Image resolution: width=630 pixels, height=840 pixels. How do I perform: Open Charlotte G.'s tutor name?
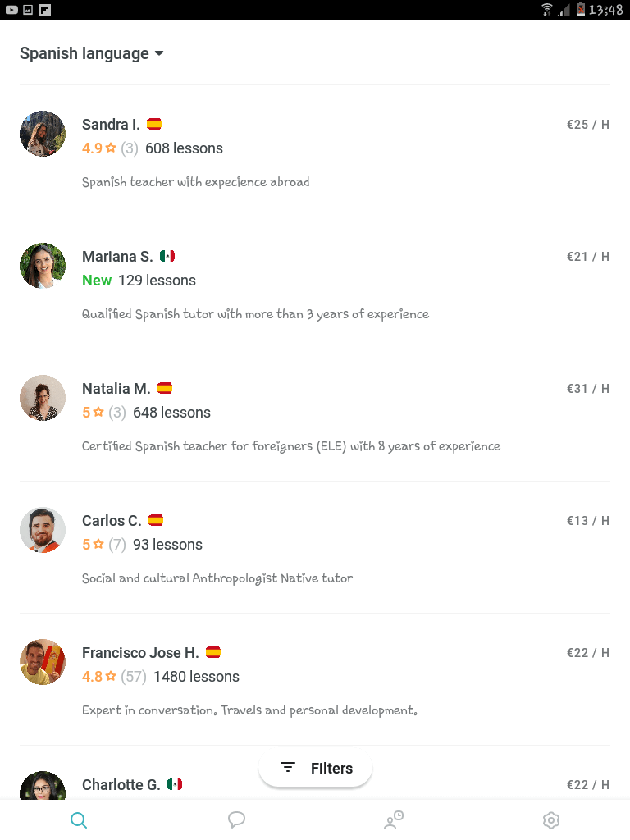point(121,785)
